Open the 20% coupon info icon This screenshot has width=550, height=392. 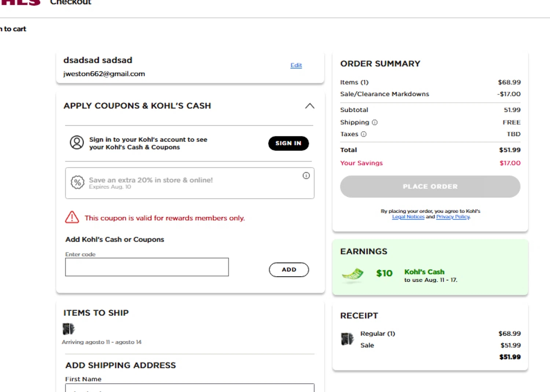click(306, 176)
